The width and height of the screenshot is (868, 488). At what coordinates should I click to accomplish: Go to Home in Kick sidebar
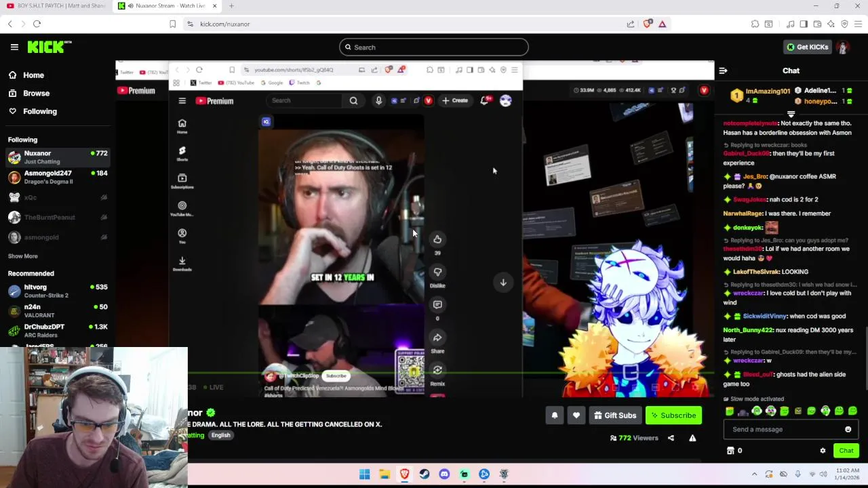[33, 75]
